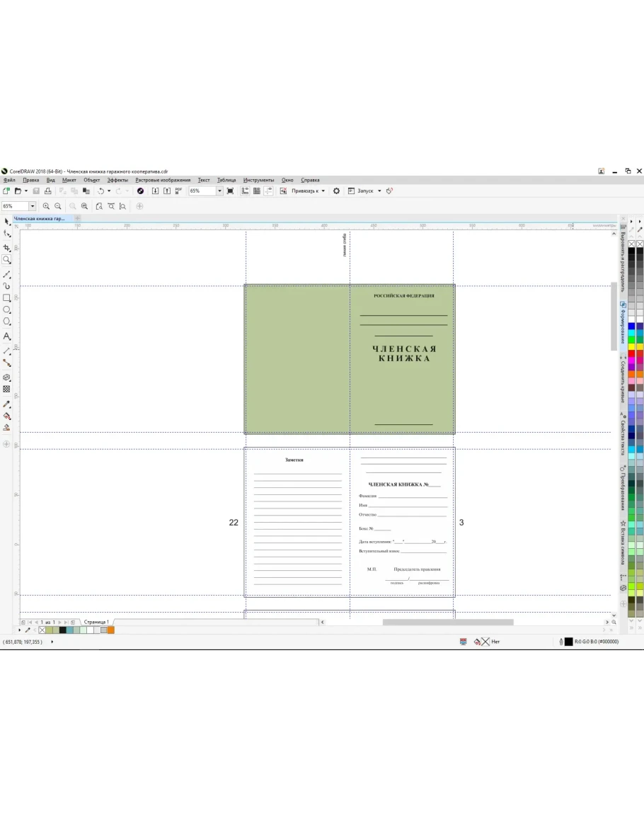Open the "Эффекты" menu
Image resolution: width=644 pixels, height=818 pixels.
[117, 180]
